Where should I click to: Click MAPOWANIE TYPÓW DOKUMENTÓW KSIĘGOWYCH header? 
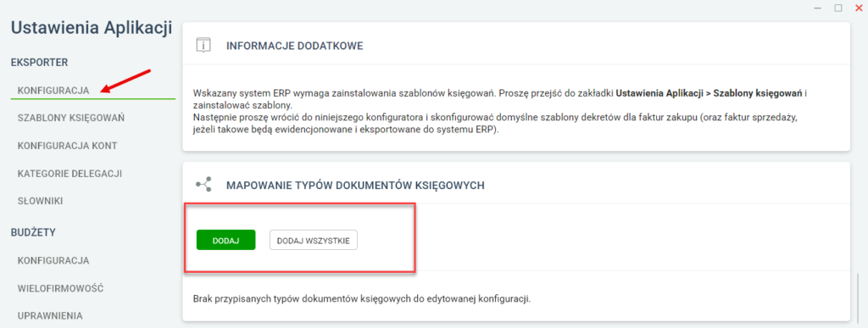355,186
